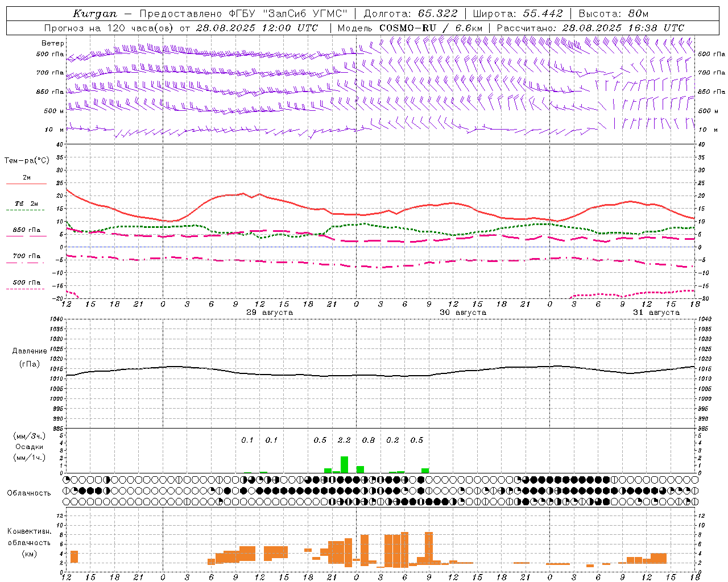The height and width of the screenshot is (582, 728).
Task: Click the '700 гПа' temperature legend entry
Action: (26, 256)
